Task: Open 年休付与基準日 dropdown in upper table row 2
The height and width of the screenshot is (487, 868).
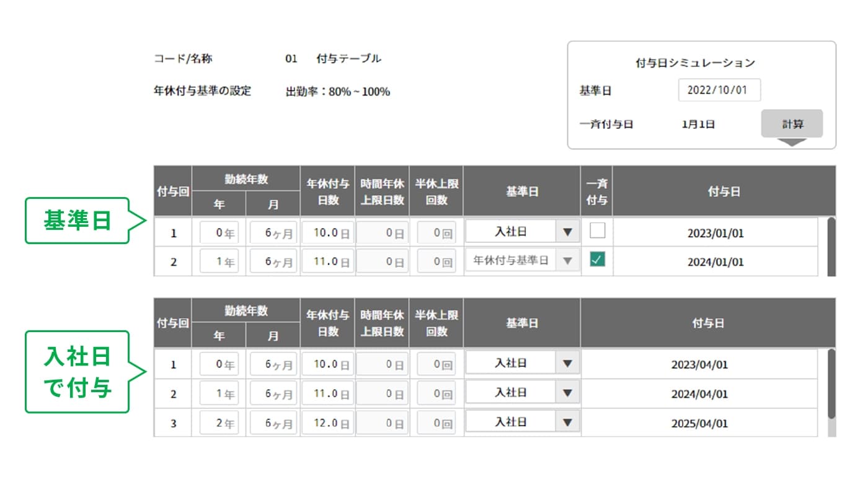Action: pos(523,261)
